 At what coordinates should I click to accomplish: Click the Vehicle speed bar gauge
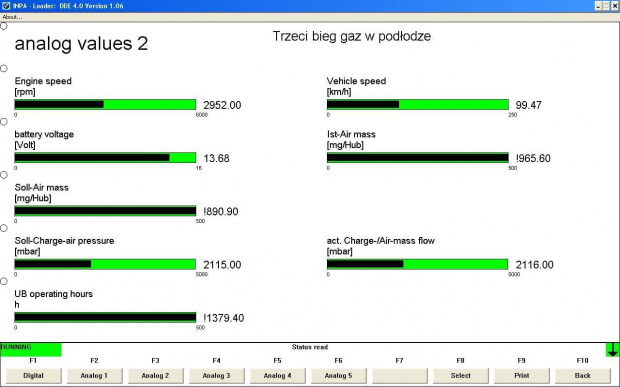(418, 104)
